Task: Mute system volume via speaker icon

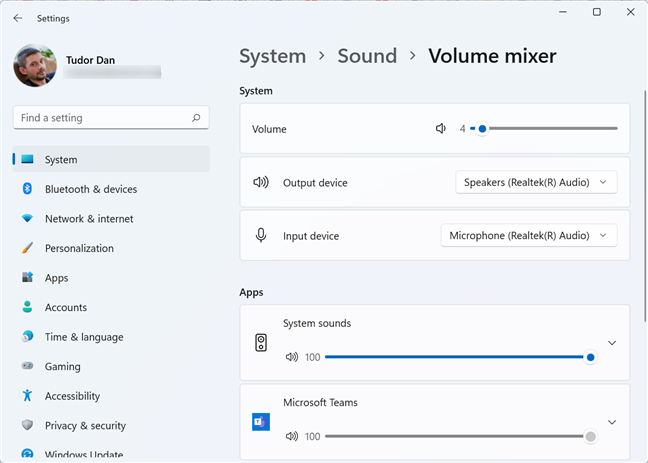Action: point(441,129)
